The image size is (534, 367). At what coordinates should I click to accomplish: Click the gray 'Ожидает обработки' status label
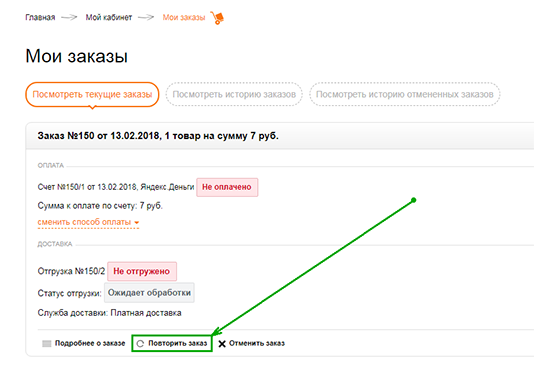149,293
